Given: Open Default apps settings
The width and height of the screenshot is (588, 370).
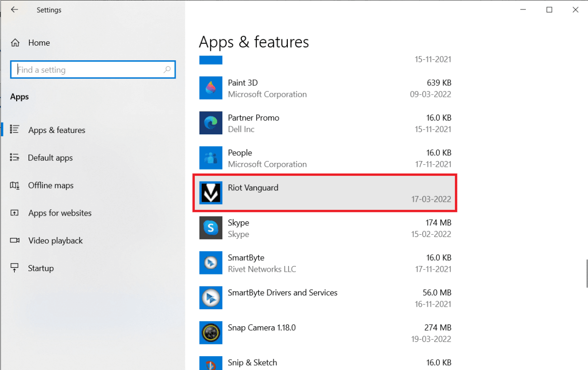Looking at the screenshot, I should coord(50,158).
